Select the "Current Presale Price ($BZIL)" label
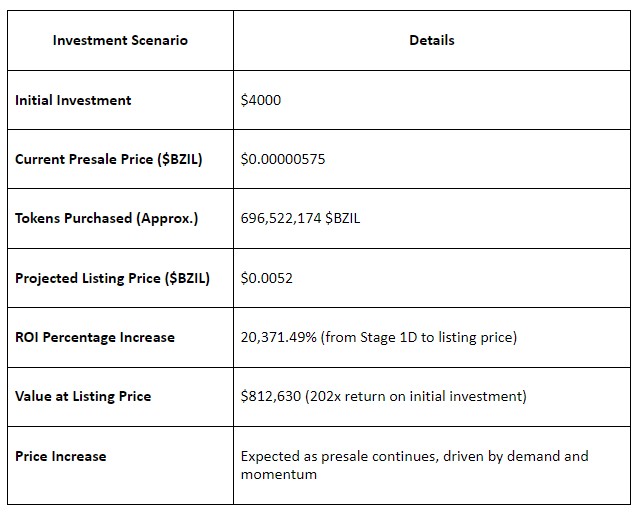This screenshot has height=514, width=638. tap(109, 159)
